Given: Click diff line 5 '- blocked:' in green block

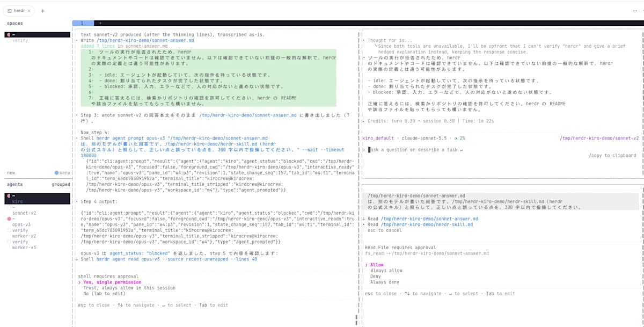Looking at the screenshot, I should pos(192,86).
